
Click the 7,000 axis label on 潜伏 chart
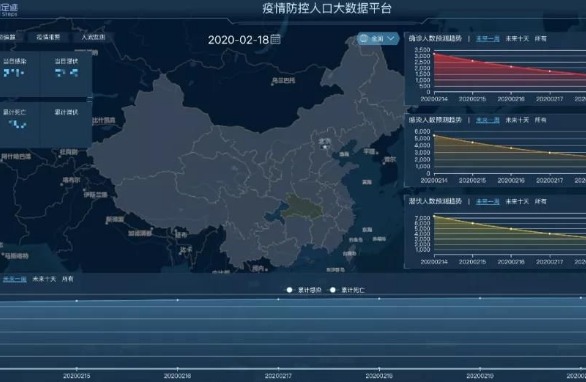pos(423,218)
